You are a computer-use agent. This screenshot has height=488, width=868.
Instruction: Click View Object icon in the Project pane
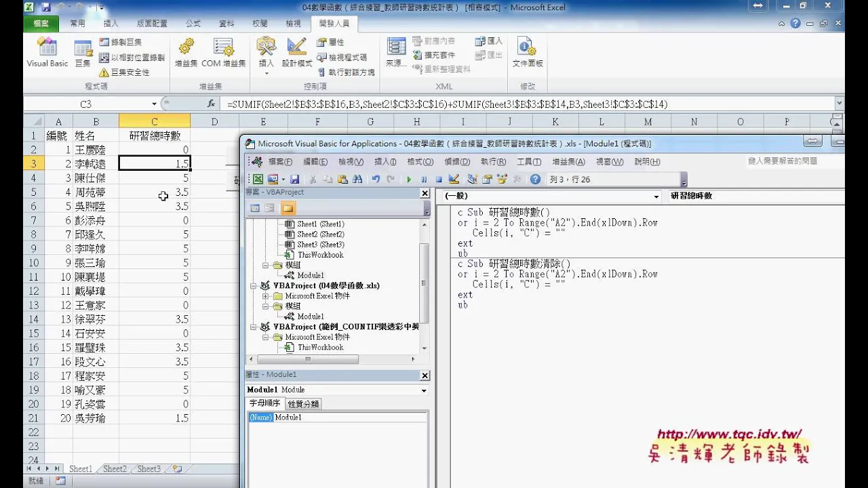[x=270, y=208]
